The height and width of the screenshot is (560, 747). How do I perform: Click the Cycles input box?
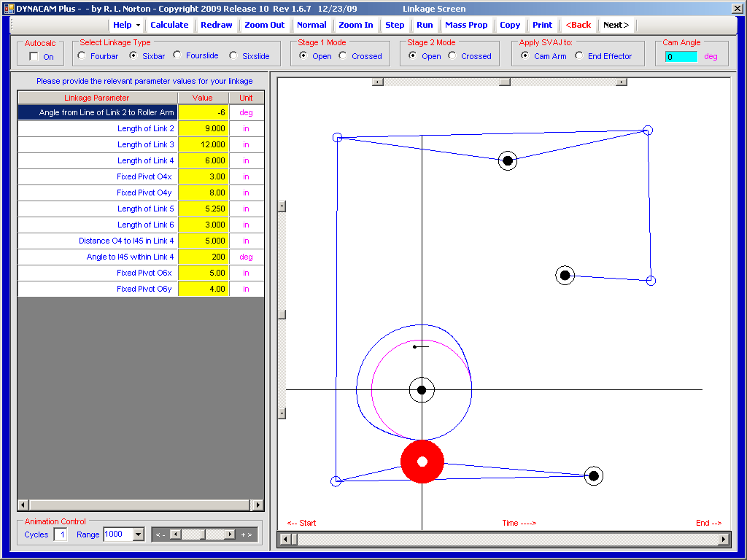point(61,534)
